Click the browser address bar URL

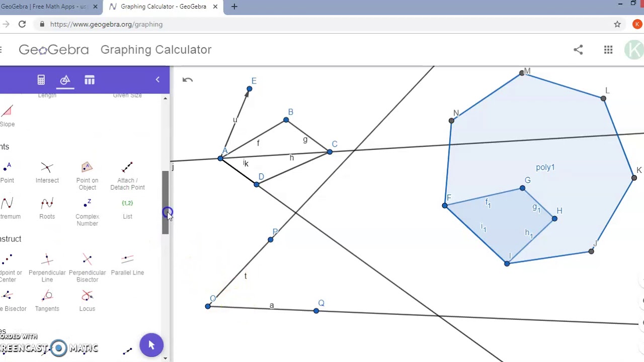click(x=106, y=24)
